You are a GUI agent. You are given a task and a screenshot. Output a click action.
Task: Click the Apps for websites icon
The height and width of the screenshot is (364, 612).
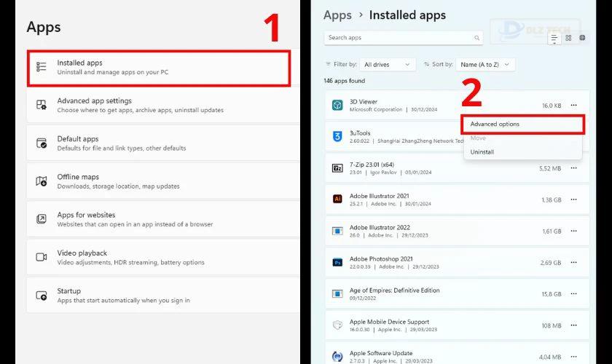[x=42, y=219]
